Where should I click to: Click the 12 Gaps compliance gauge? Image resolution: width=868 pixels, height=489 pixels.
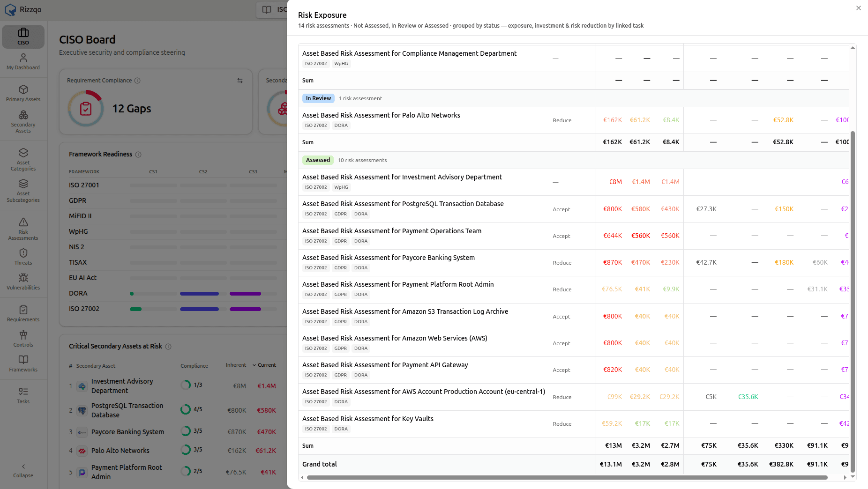pyautogui.click(x=85, y=109)
